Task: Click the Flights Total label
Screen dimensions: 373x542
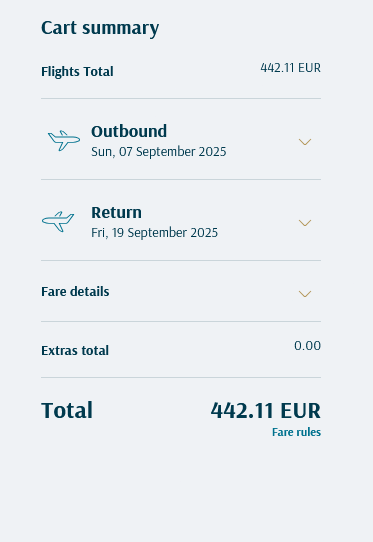Action: coord(77,72)
